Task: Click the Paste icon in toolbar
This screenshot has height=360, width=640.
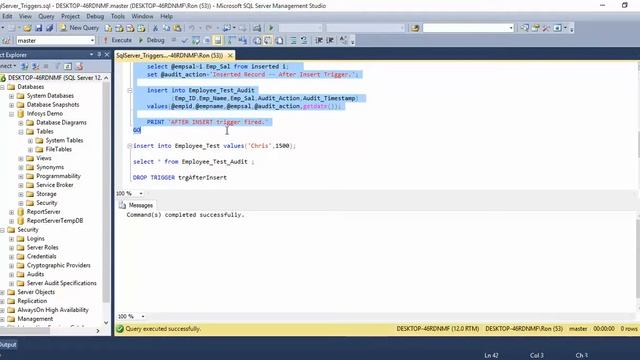Action: 178,28
